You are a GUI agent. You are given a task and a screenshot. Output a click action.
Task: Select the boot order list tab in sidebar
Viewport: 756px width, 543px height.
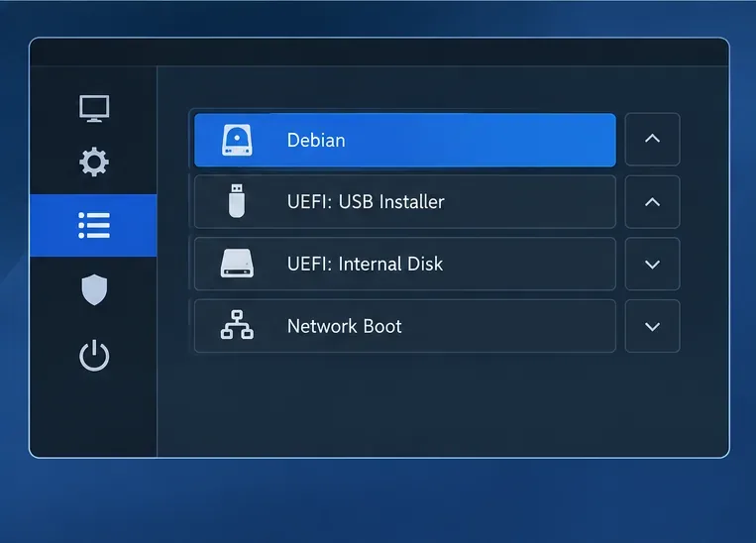pos(93,225)
